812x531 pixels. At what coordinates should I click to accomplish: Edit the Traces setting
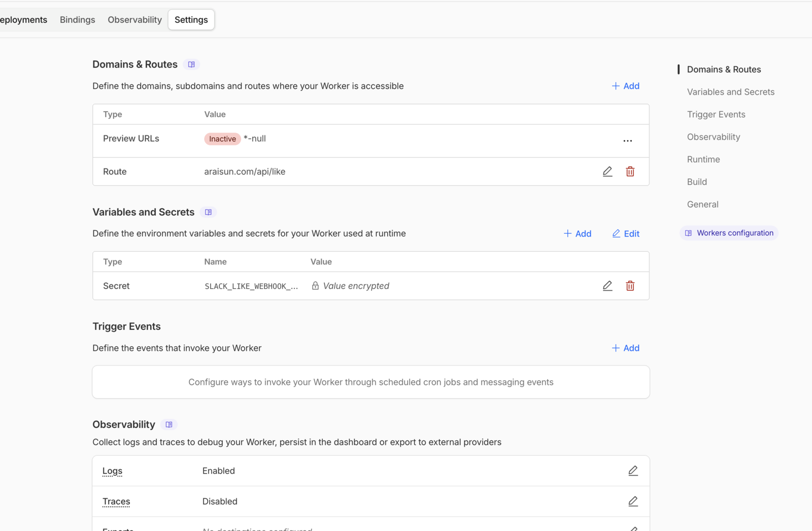click(633, 501)
